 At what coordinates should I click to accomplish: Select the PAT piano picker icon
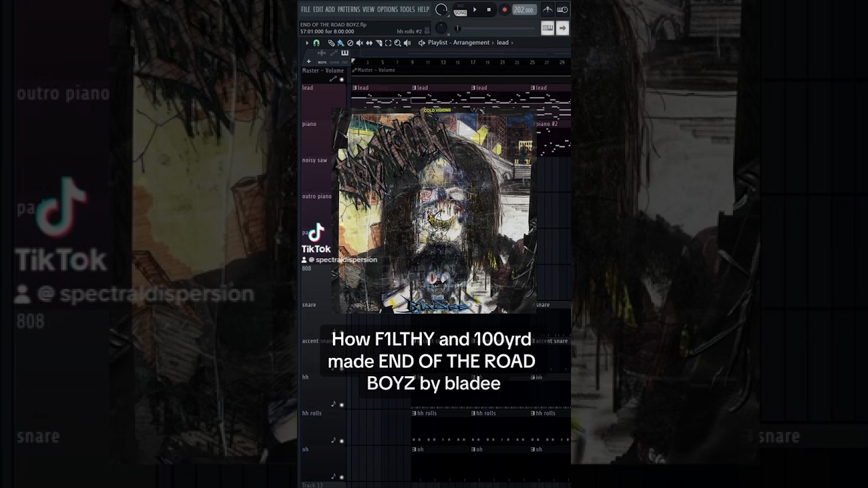coord(344,54)
